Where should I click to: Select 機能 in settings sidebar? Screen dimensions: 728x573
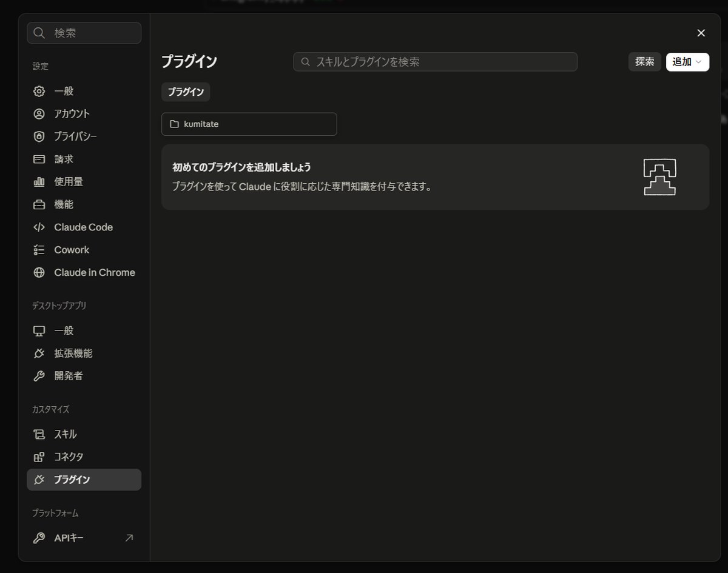[x=84, y=204]
